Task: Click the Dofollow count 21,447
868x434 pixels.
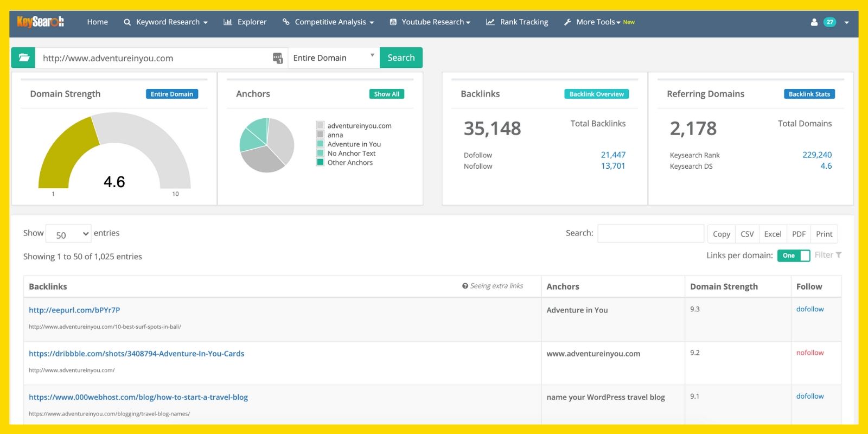Action: click(613, 155)
